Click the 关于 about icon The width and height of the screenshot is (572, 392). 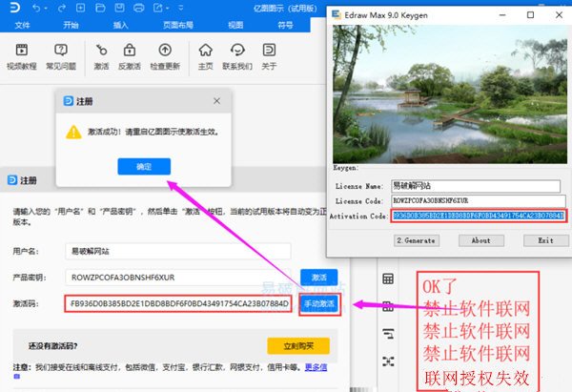point(270,52)
